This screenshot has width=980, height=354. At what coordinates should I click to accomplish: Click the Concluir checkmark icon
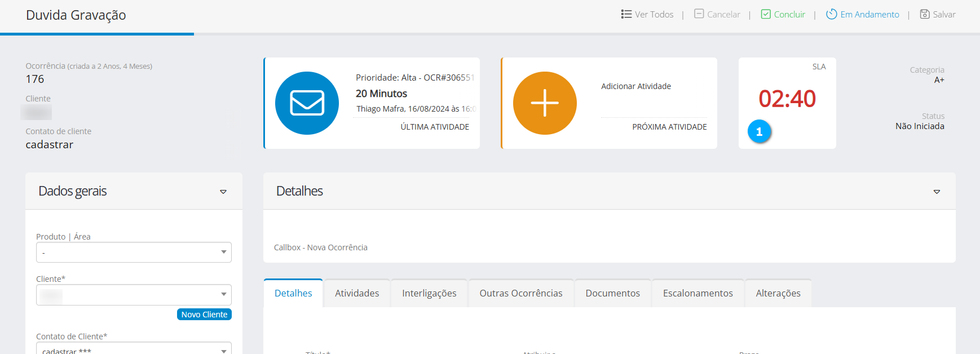(x=766, y=14)
